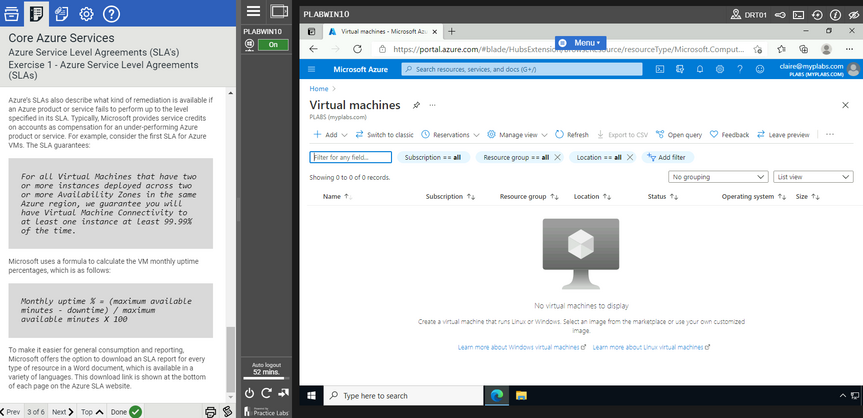Toggle the hide eye icon in lab header

853,15
